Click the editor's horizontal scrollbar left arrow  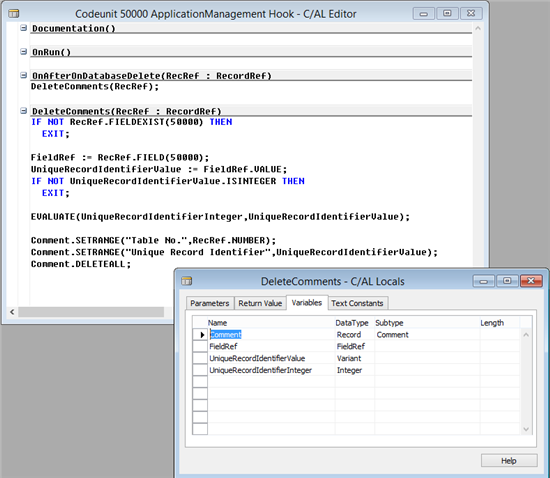tap(12, 312)
